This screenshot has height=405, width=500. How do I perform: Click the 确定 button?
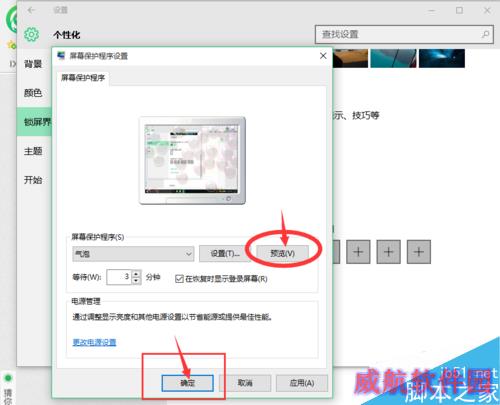click(188, 383)
